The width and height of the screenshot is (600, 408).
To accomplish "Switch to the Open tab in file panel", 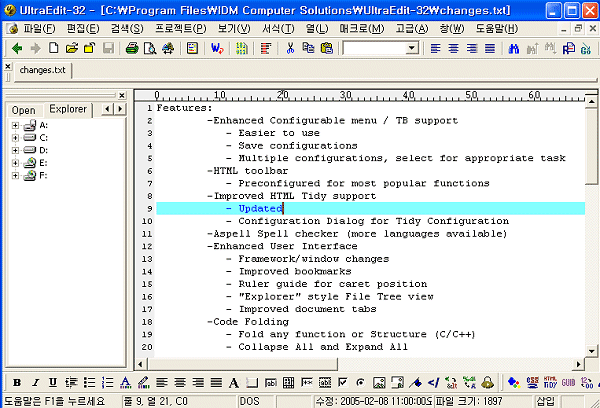I will pos(24,110).
